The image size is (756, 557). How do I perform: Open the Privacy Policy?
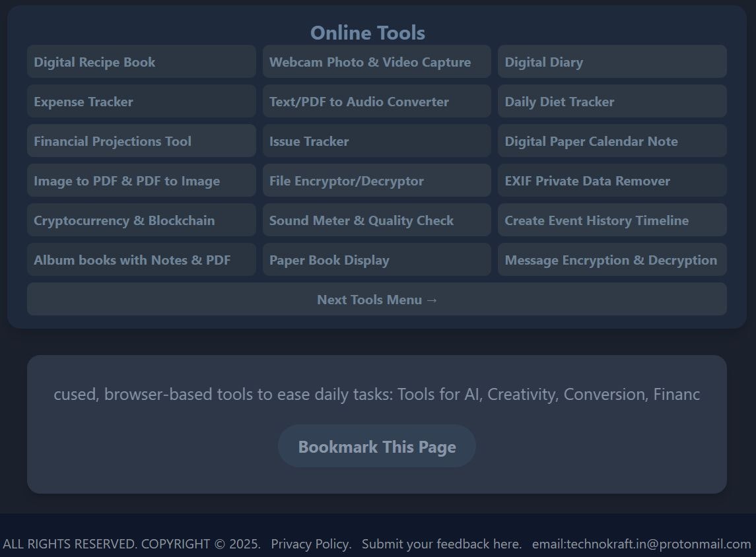pyautogui.click(x=309, y=544)
